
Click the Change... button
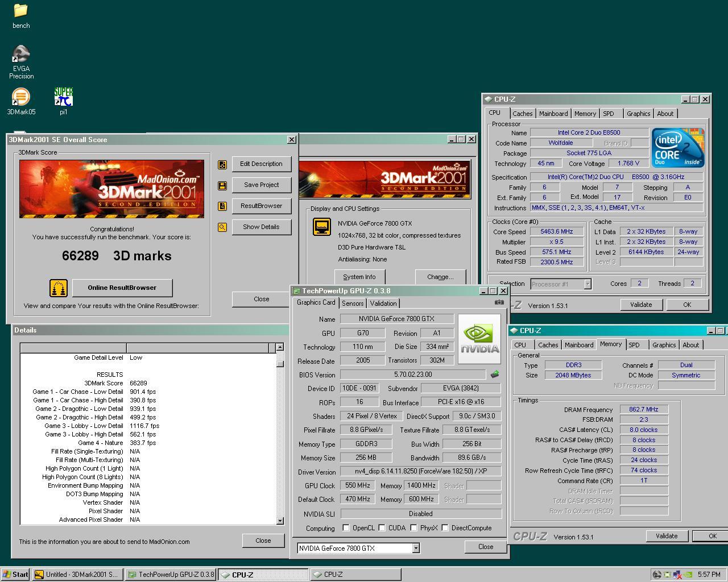click(x=440, y=277)
